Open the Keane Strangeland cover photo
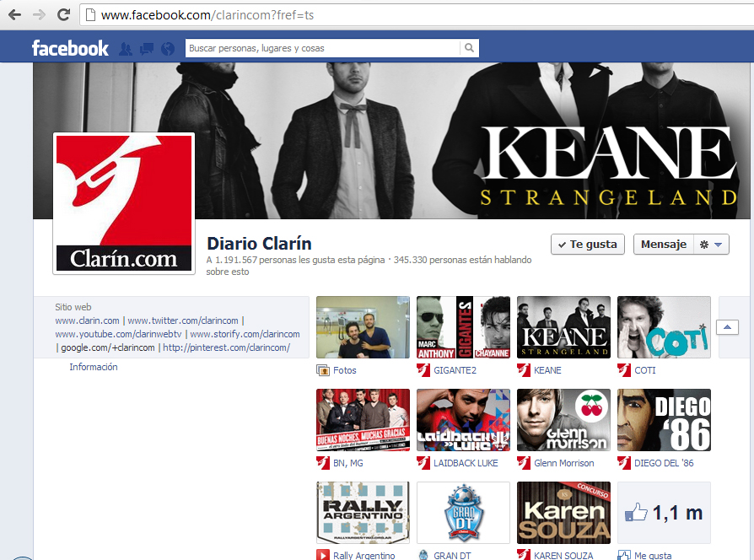The width and height of the screenshot is (754, 560). pos(391,141)
